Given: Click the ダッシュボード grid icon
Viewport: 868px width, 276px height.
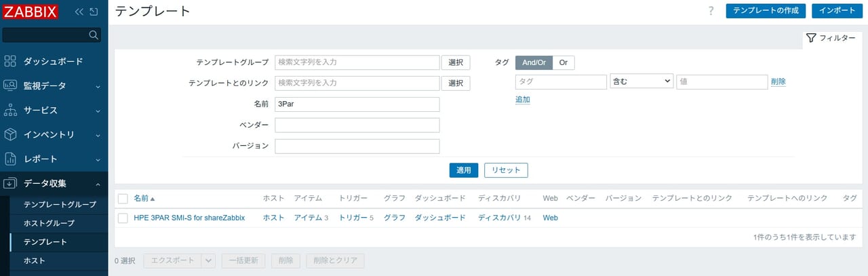Looking at the screenshot, I should (10, 62).
